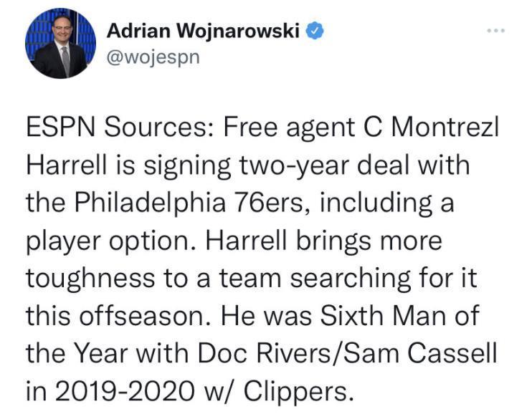
Task: Click the Adrian Wojnarowski display name
Action: [203, 31]
